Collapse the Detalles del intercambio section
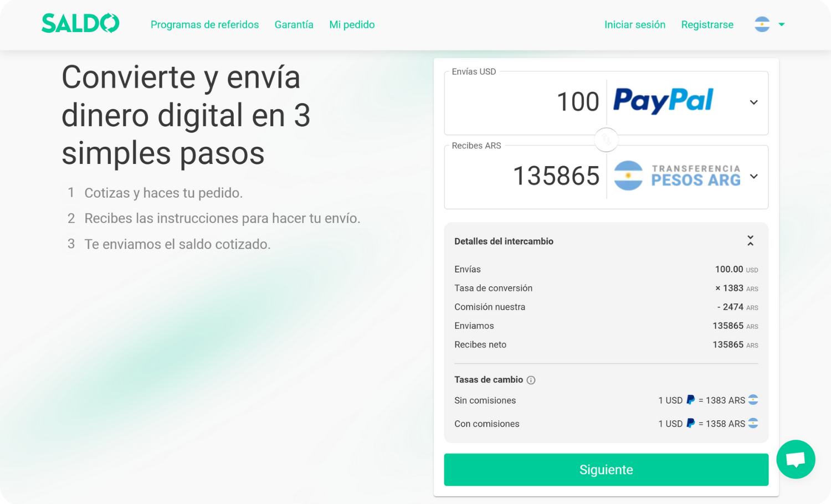 click(x=750, y=241)
